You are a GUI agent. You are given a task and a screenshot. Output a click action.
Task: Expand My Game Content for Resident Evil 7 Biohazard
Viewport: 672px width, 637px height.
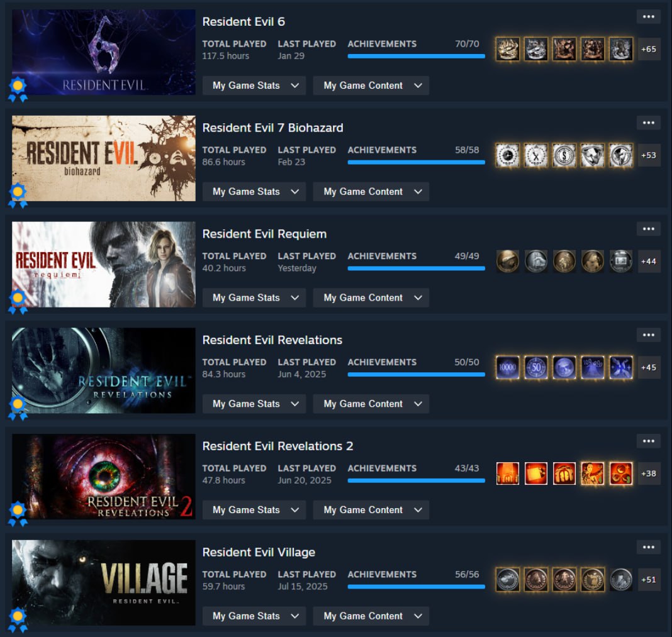point(371,192)
